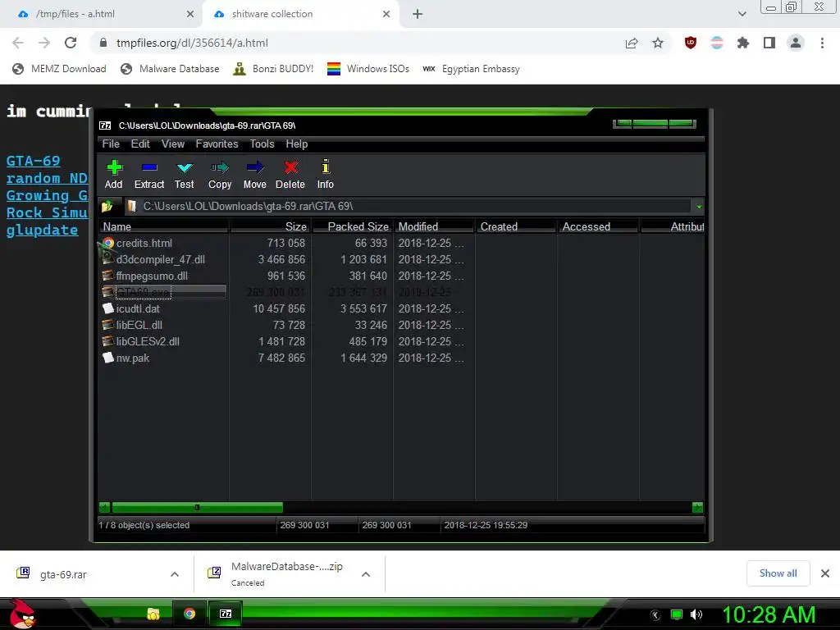
Task: Click the horizontal scrollbar thumb in 7-Zip
Action: 197,507
